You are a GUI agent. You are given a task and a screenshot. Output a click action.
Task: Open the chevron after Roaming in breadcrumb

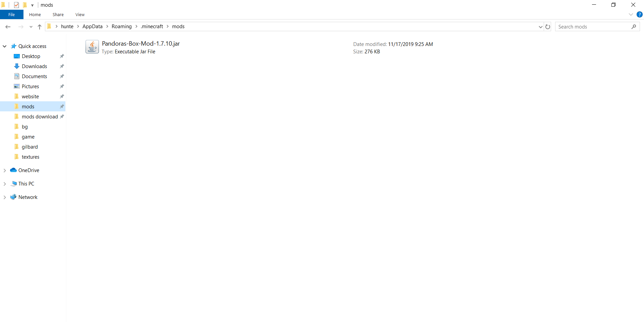[x=136, y=26]
